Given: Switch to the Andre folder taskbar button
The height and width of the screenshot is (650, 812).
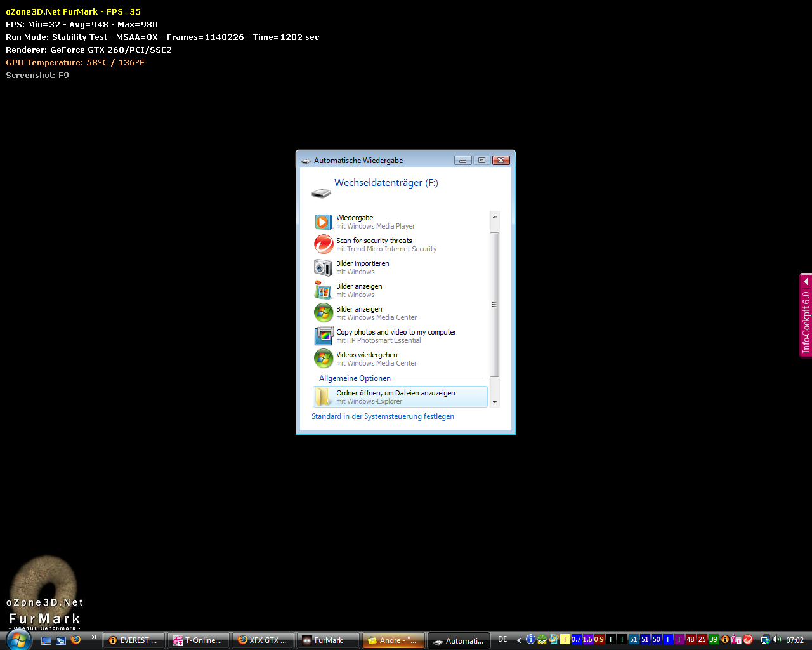Looking at the screenshot, I should [x=393, y=640].
